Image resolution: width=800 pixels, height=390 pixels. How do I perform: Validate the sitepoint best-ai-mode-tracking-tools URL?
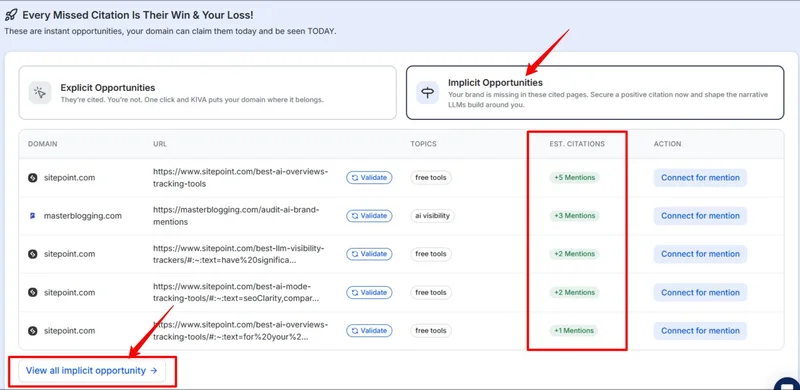click(369, 292)
